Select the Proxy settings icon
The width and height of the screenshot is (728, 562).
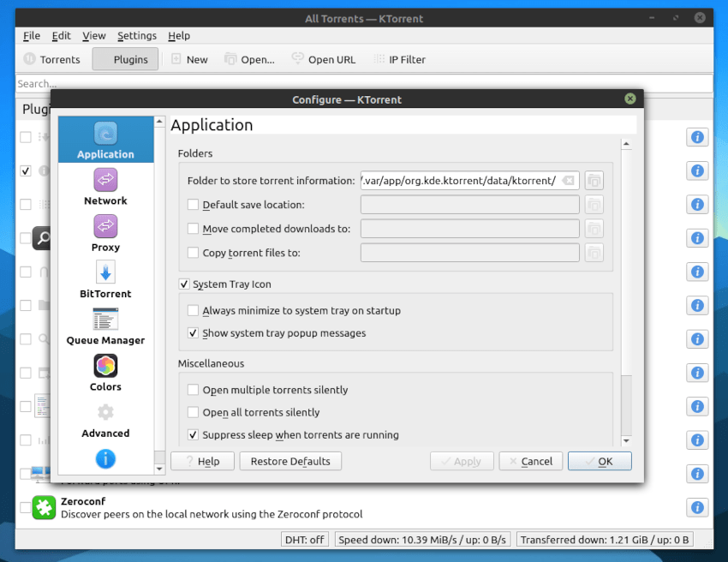coord(105,234)
